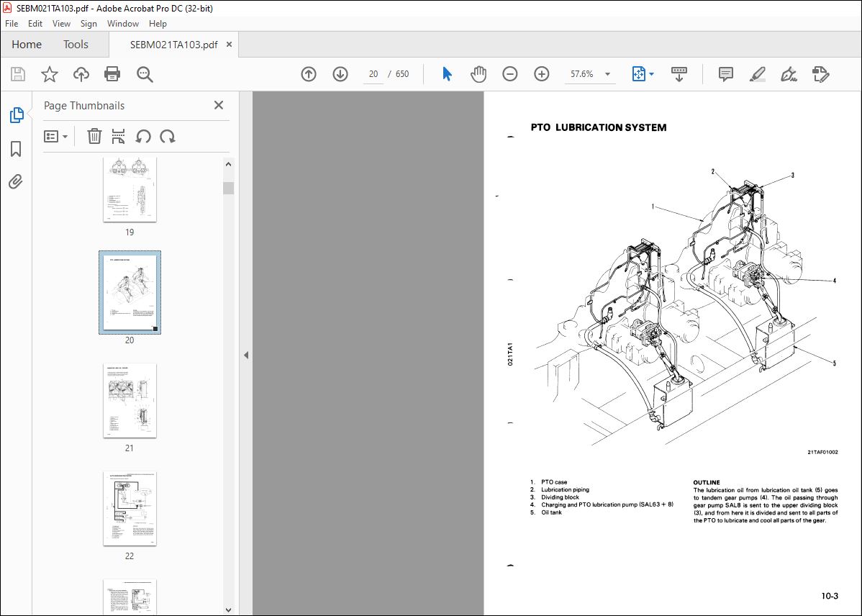
Task: Open the File menu
Action: [12, 24]
